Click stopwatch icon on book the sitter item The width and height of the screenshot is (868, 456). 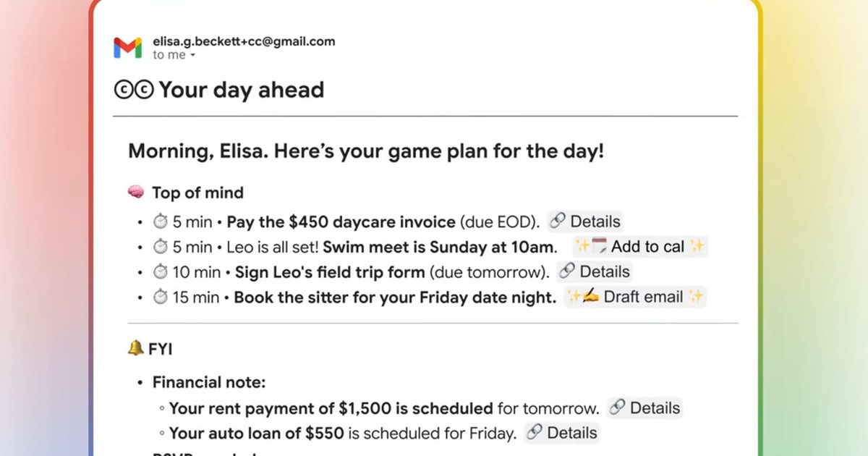pos(160,297)
